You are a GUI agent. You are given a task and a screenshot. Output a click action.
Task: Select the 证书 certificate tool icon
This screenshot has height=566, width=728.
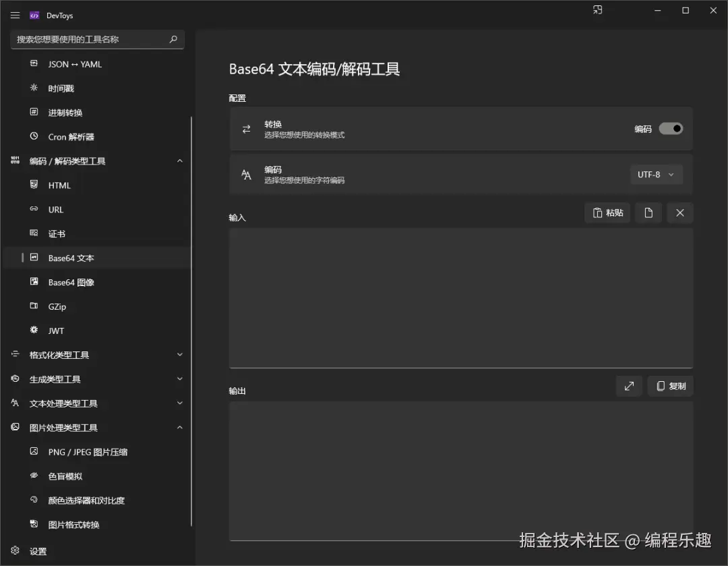pos(34,233)
